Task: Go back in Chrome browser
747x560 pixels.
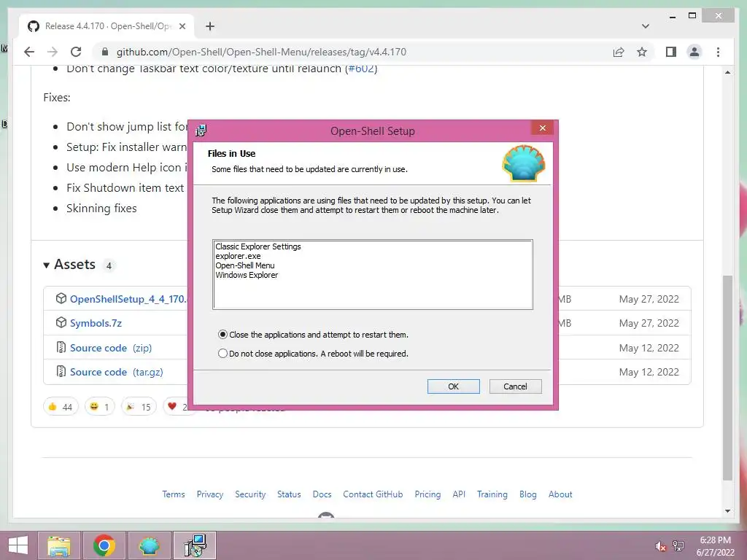Action: click(x=29, y=52)
